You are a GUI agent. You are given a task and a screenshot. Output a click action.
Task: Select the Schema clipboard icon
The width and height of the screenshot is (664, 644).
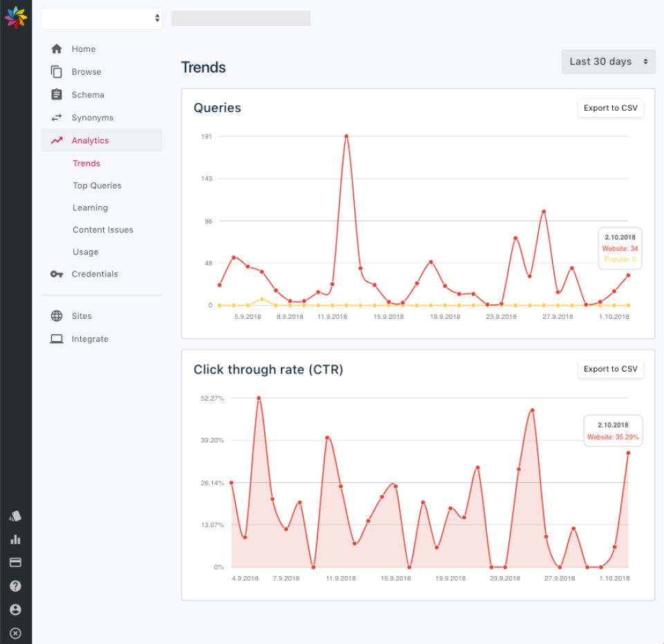pyautogui.click(x=56, y=94)
